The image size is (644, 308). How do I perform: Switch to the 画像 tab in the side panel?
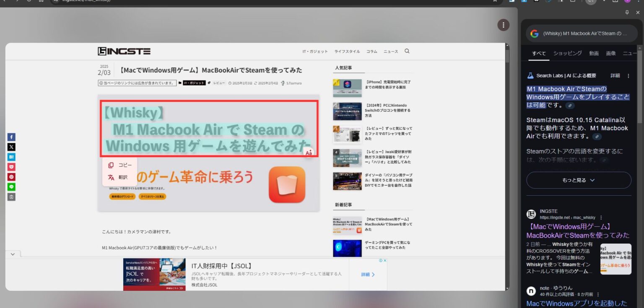[610, 53]
